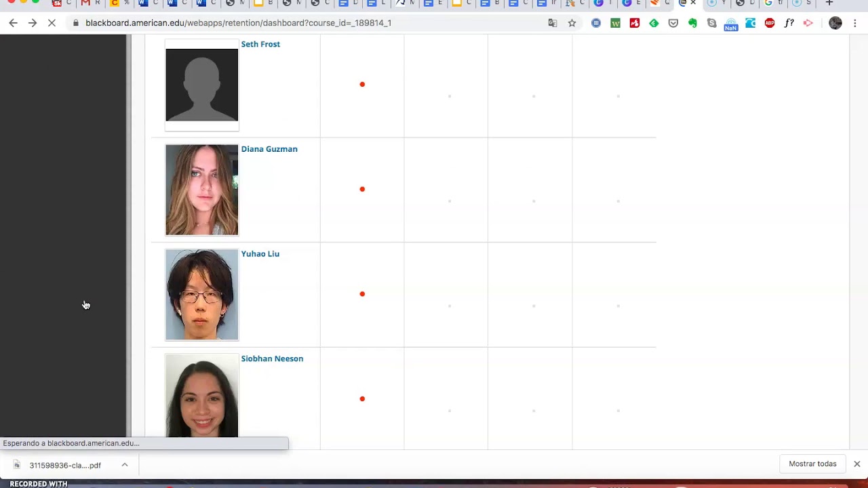Open Yuhao Liu's profile link
This screenshot has width=868, height=488.
tap(260, 253)
